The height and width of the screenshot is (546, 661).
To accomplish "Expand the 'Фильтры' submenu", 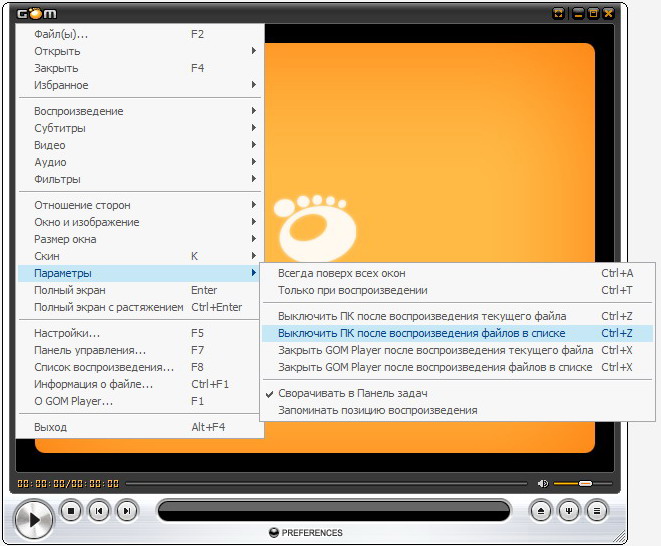I will [139, 179].
